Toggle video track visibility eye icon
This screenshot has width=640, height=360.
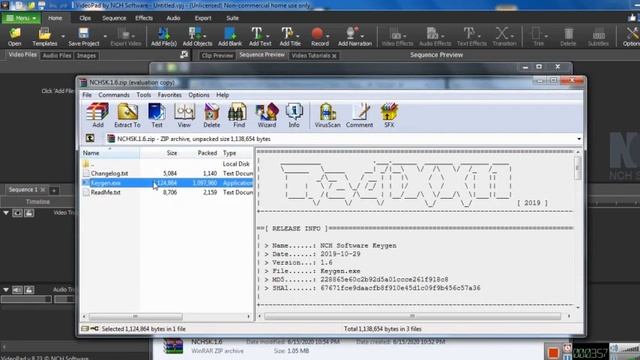[17, 213]
